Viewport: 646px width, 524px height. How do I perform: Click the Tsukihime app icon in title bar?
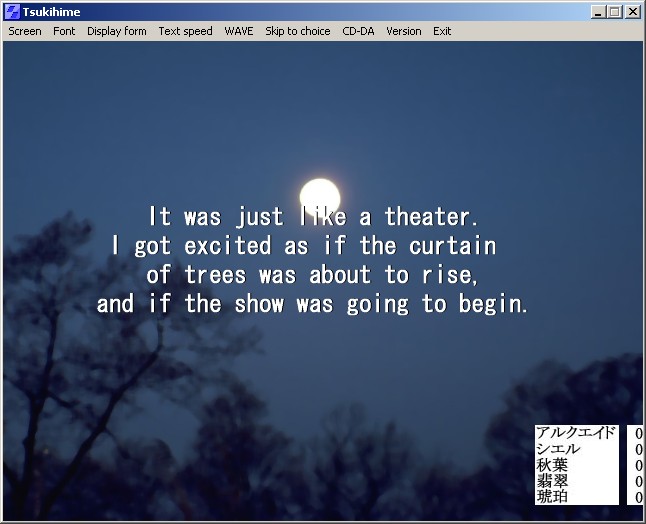[x=12, y=12]
